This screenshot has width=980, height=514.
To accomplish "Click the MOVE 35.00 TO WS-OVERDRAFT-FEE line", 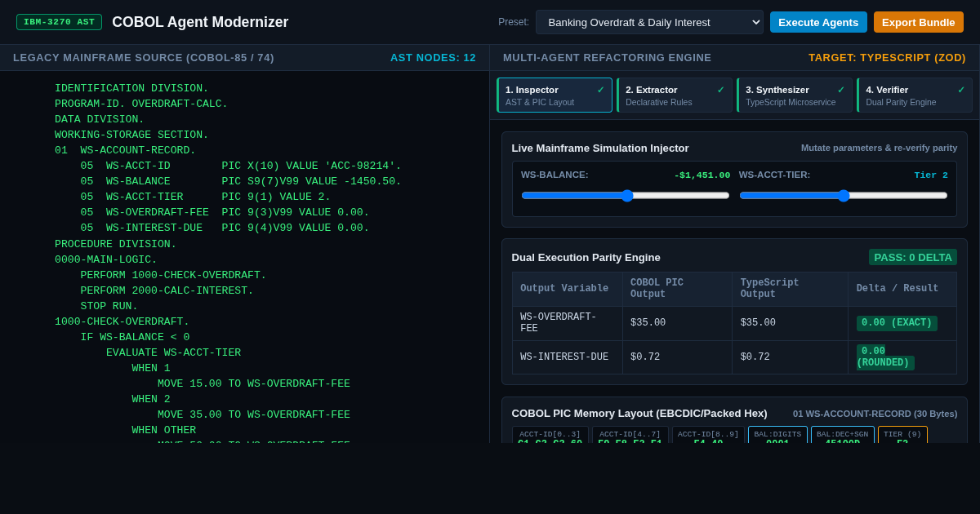I will tap(254, 414).
